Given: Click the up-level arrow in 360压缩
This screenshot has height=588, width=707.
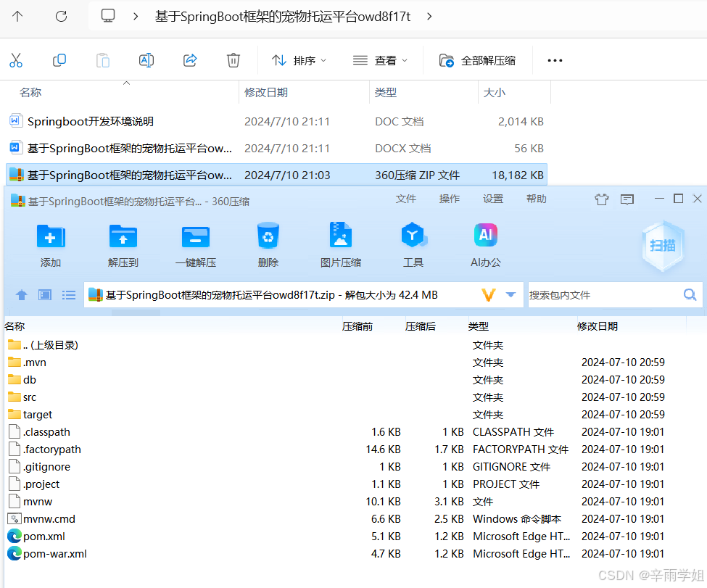Looking at the screenshot, I should (21, 295).
